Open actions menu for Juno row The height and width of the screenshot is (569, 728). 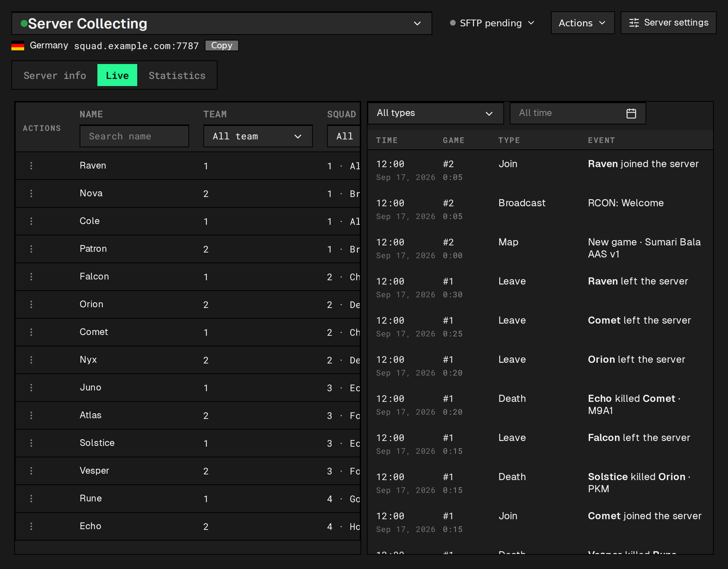click(x=31, y=388)
